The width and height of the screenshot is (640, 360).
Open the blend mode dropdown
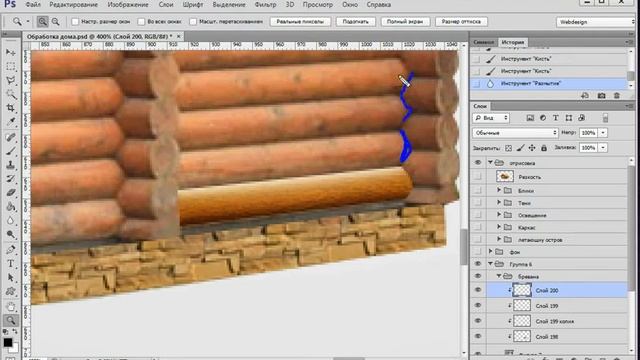[x=515, y=133]
